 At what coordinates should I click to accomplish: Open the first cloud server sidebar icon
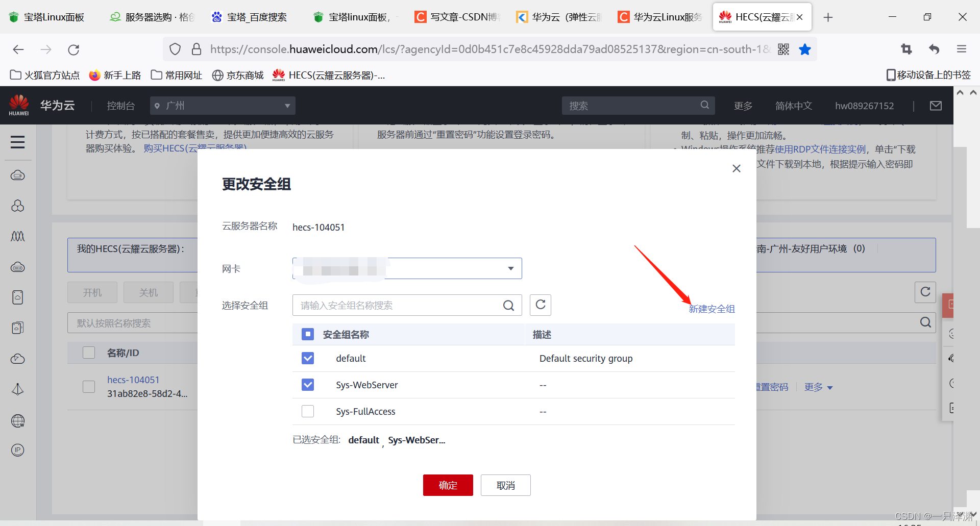point(18,176)
